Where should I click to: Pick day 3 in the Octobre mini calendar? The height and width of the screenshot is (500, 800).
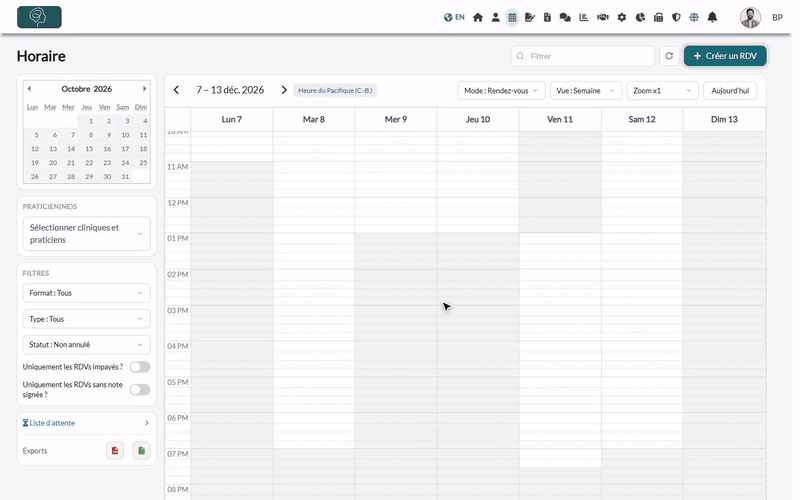[127, 121]
